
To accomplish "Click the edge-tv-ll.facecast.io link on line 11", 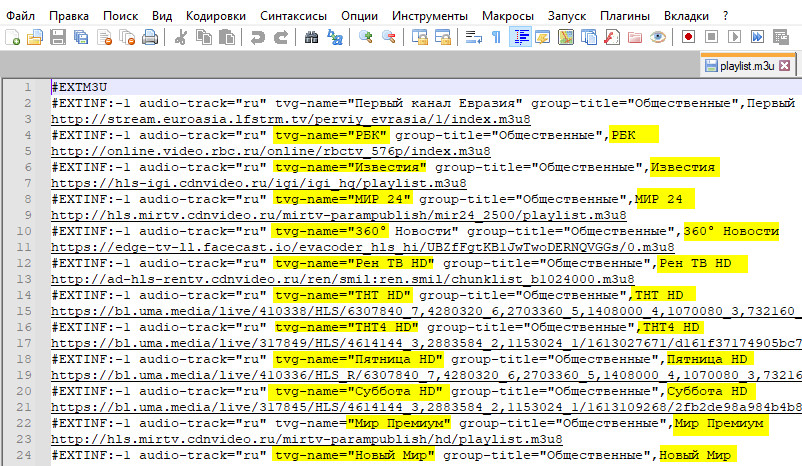I will click(363, 247).
